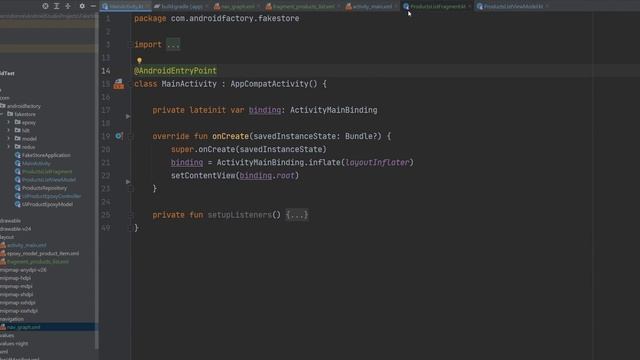Viewport: 640px width, 360px height.
Task: Select ProductsListFragment in project tree
Action: (47, 171)
